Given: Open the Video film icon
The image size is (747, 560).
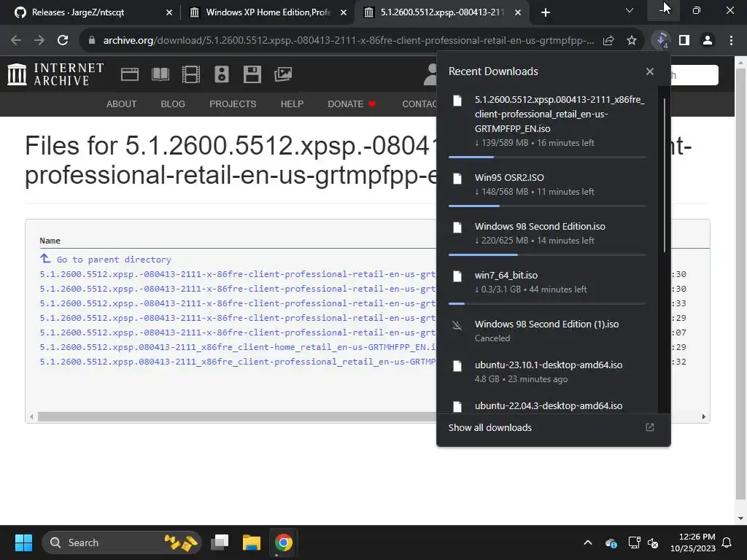Looking at the screenshot, I should (x=191, y=74).
